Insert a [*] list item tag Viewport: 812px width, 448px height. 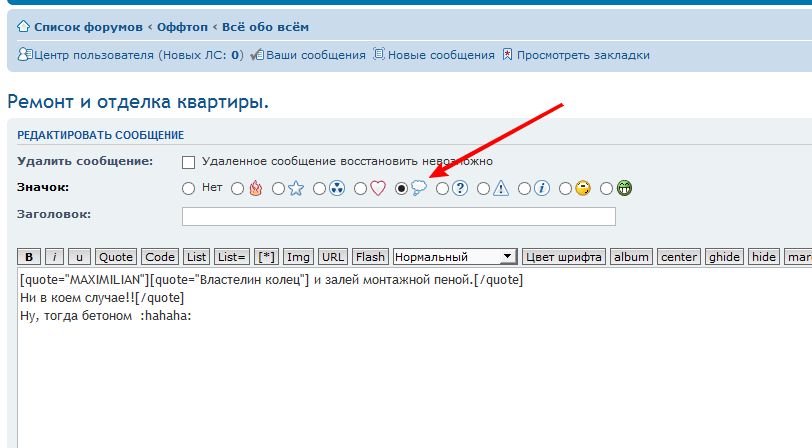point(266,257)
